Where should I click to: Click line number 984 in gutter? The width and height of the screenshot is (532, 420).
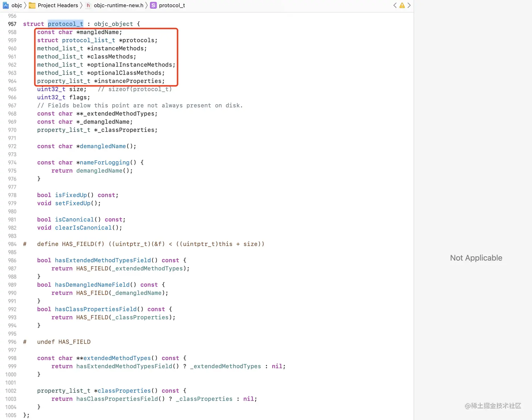(12, 244)
